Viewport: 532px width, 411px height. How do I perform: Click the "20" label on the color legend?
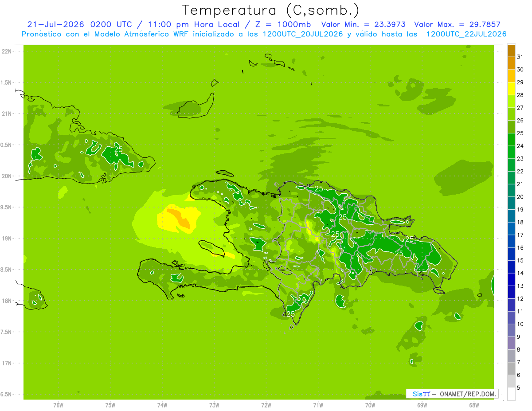point(520,196)
